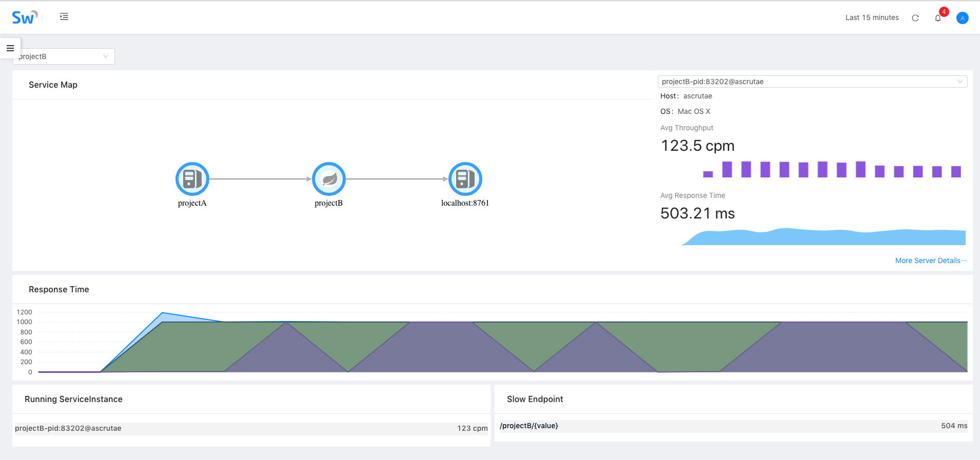Click the /projectB/{value} slow endpoint row
Viewport: 980px width, 460px height.
[x=733, y=426]
